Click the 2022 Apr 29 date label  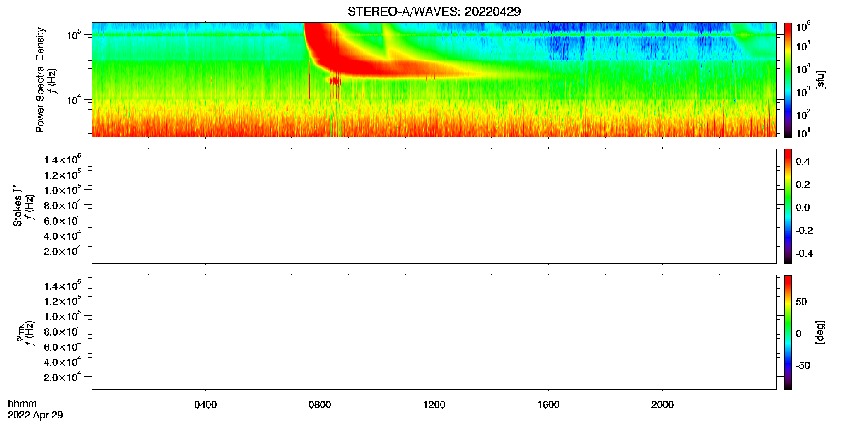point(35,415)
